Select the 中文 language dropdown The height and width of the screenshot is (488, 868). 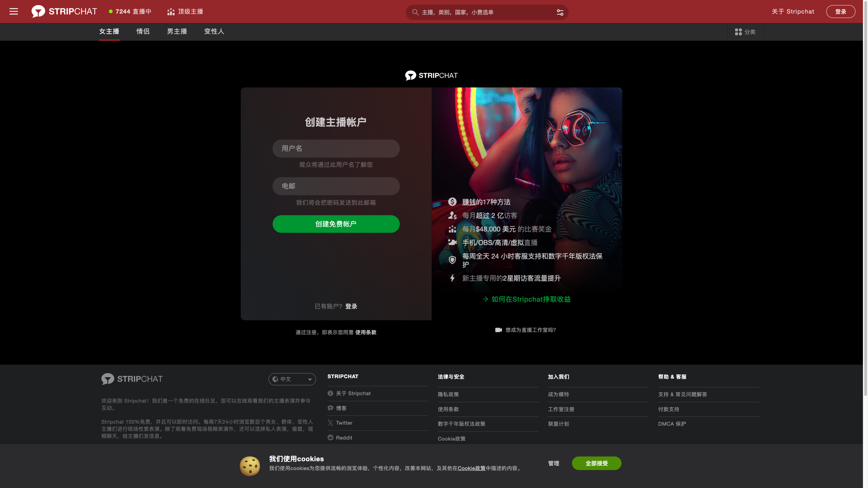coord(292,378)
